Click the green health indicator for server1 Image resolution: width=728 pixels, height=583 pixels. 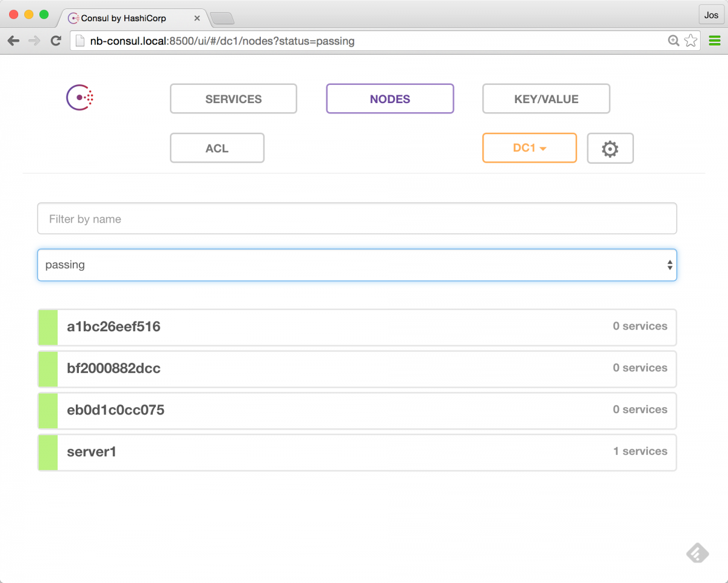[x=47, y=452]
